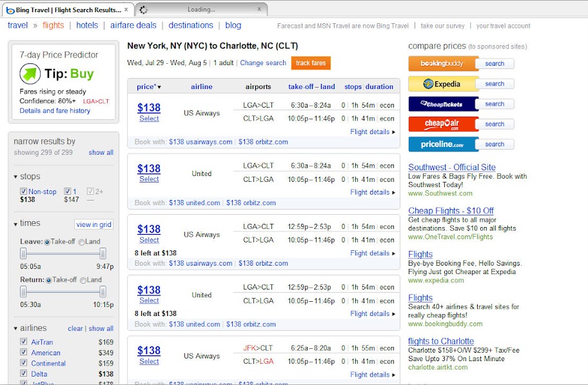Click the cheapOair logo
588x385 pixels.
[442, 124]
